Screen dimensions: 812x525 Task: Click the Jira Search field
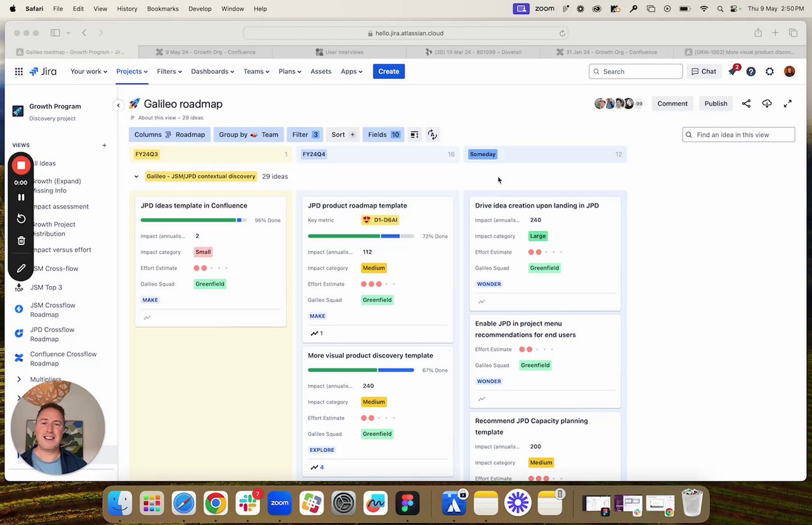636,72
